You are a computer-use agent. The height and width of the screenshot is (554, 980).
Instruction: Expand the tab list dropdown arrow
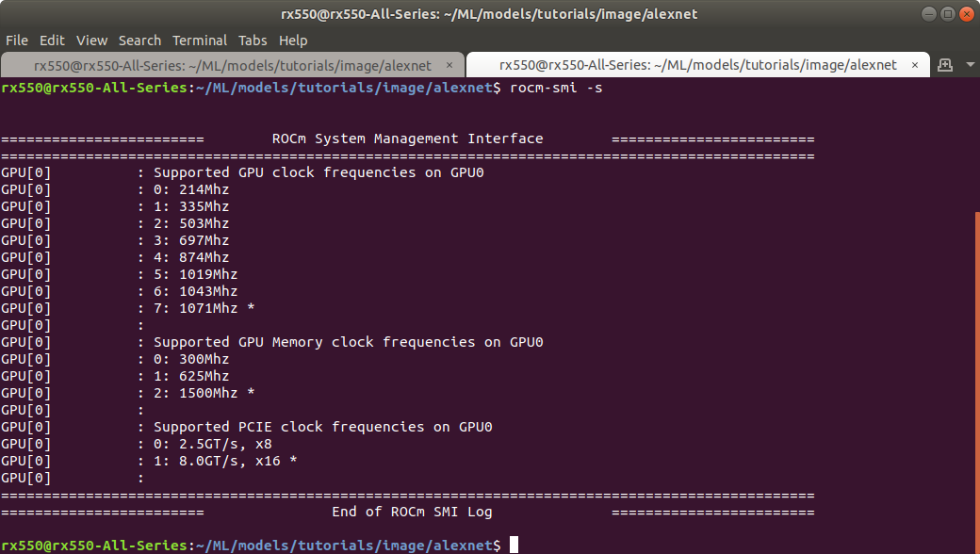(971, 65)
